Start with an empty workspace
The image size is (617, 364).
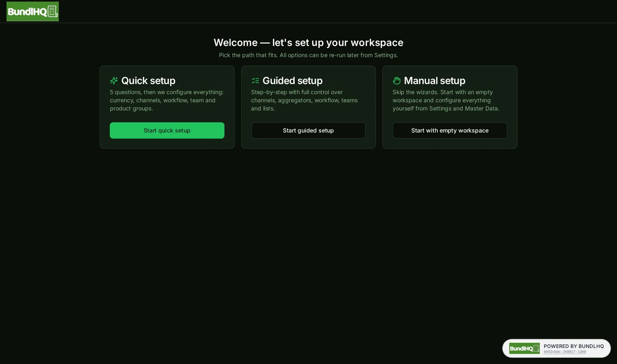pyautogui.click(x=450, y=130)
